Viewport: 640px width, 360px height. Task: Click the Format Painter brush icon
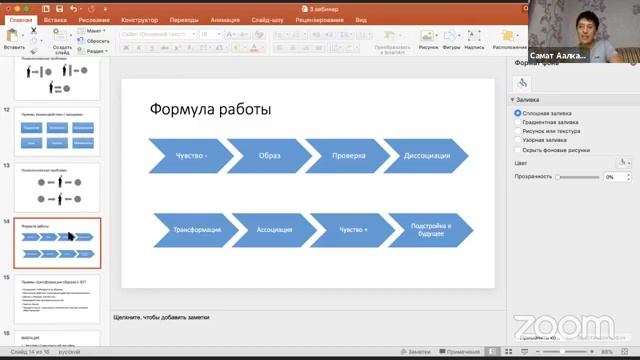click(x=33, y=51)
